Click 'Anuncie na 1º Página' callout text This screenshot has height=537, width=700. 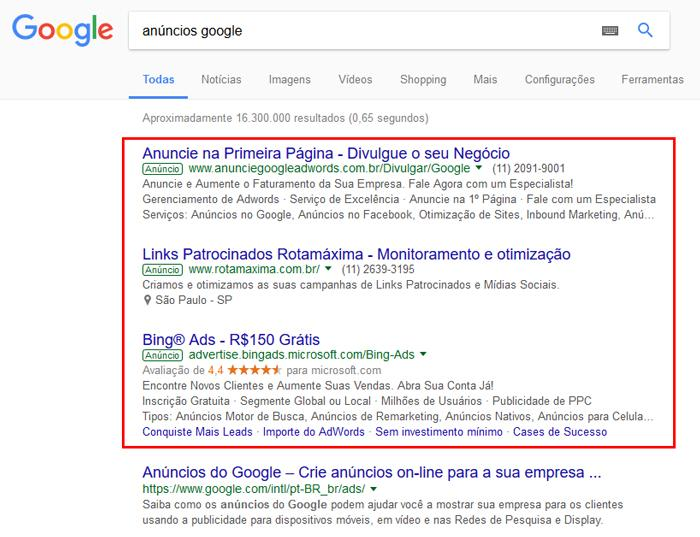(463, 199)
